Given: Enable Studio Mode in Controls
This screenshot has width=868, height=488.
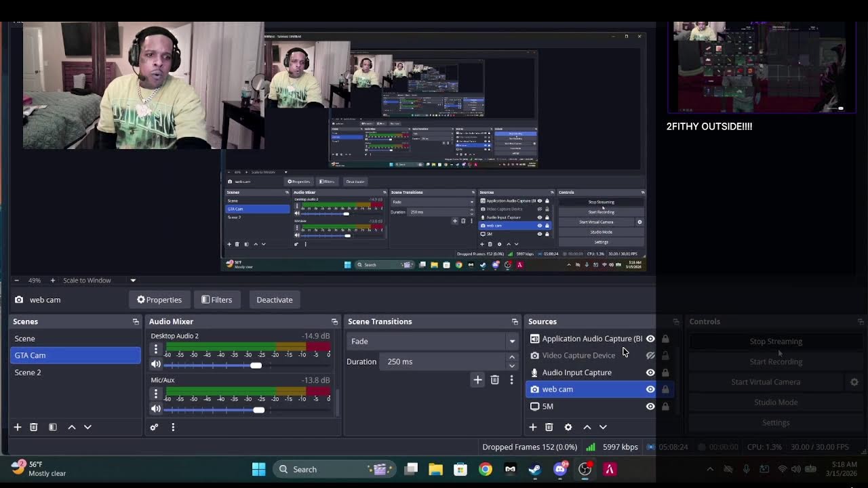Looking at the screenshot, I should coord(776,403).
